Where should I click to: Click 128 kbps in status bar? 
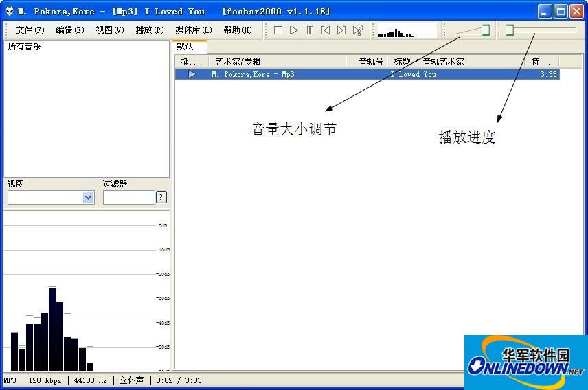pyautogui.click(x=45, y=380)
